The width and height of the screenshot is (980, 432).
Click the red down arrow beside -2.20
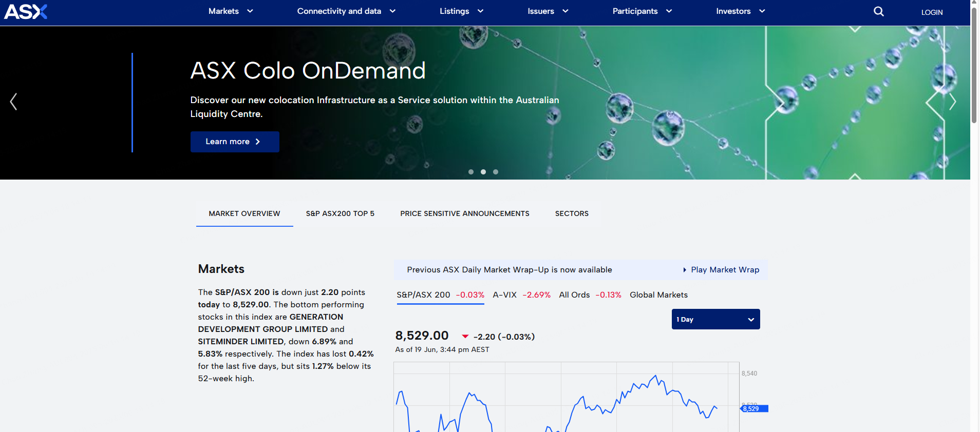465,337
